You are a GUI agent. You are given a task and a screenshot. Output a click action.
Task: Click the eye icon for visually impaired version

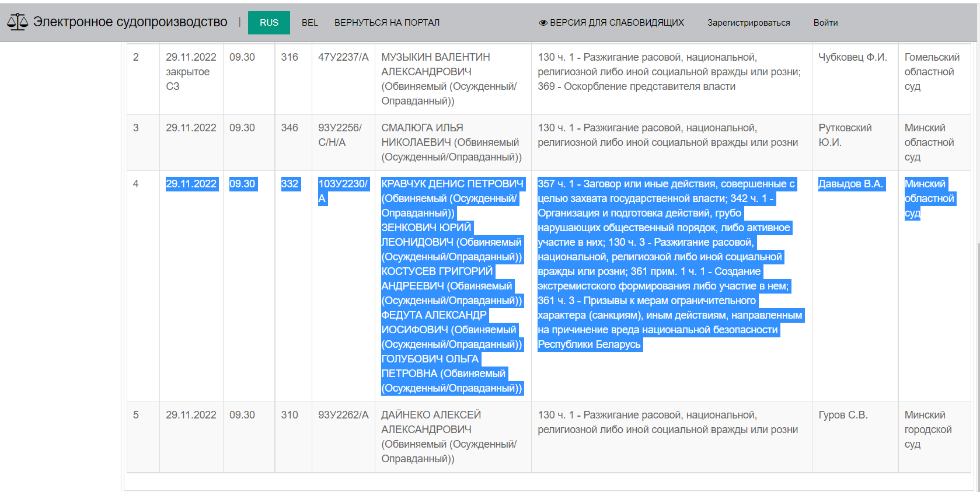543,23
